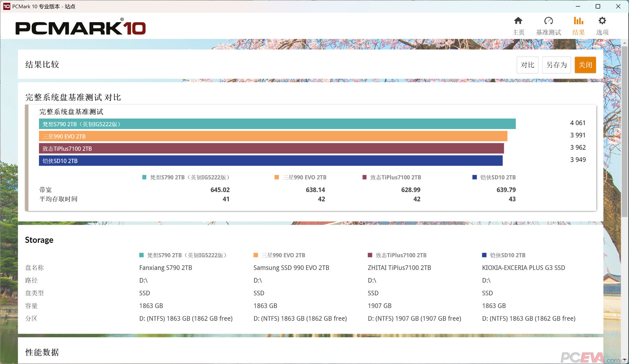629x364 pixels.
Task: Maximize the PCMark 10 window
Action: [x=598, y=6]
